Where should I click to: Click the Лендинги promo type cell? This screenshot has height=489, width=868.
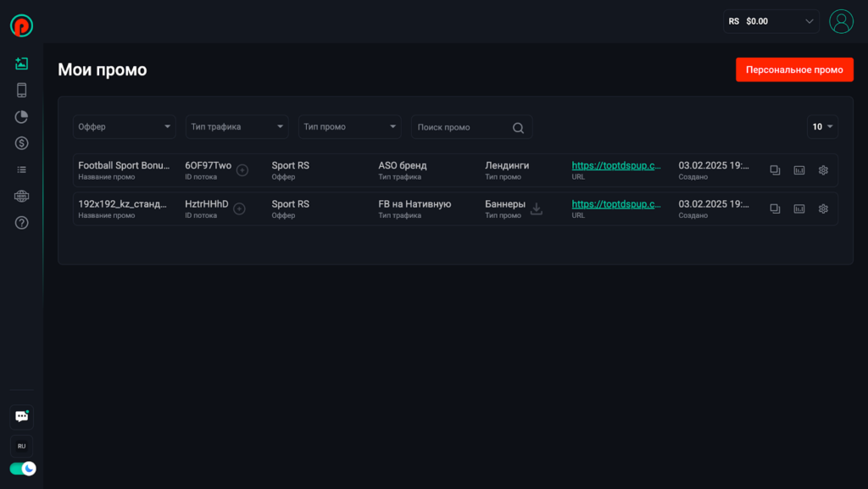pyautogui.click(x=507, y=165)
